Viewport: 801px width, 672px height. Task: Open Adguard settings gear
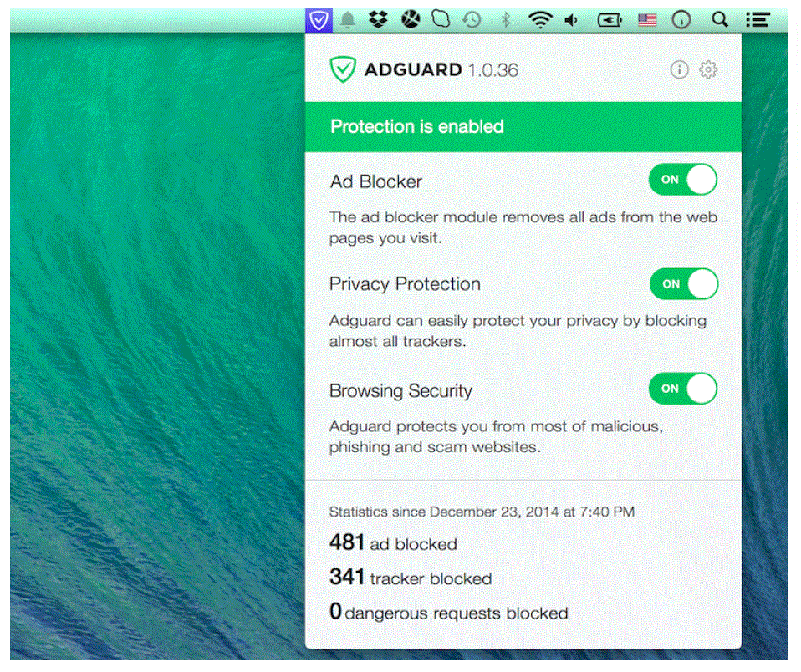click(708, 69)
